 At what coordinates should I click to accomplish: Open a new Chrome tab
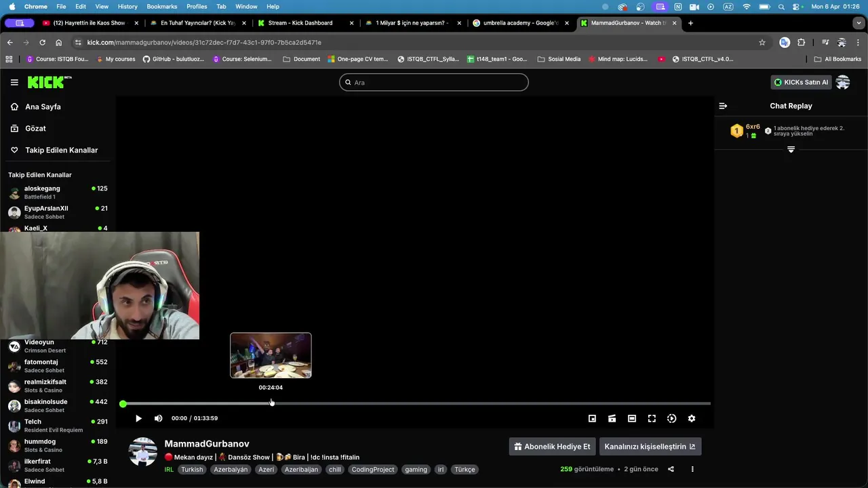coord(690,23)
